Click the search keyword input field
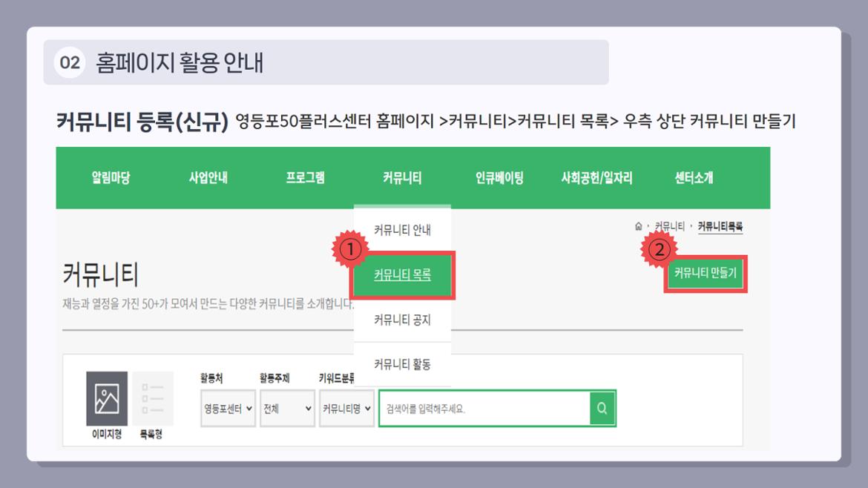Viewport: 868px width, 488px height. tap(482, 407)
